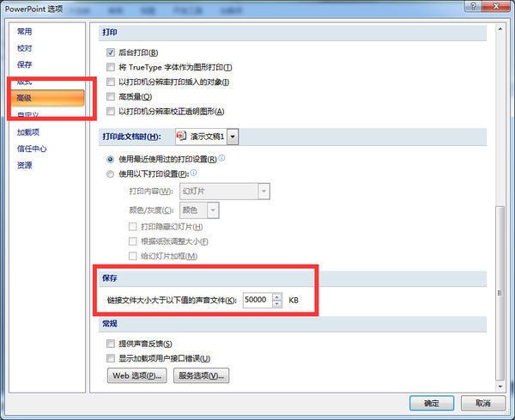This screenshot has height=420, width=515.
Task: Click info icon beside 使用最近使用过的打印设置
Action: click(221, 159)
